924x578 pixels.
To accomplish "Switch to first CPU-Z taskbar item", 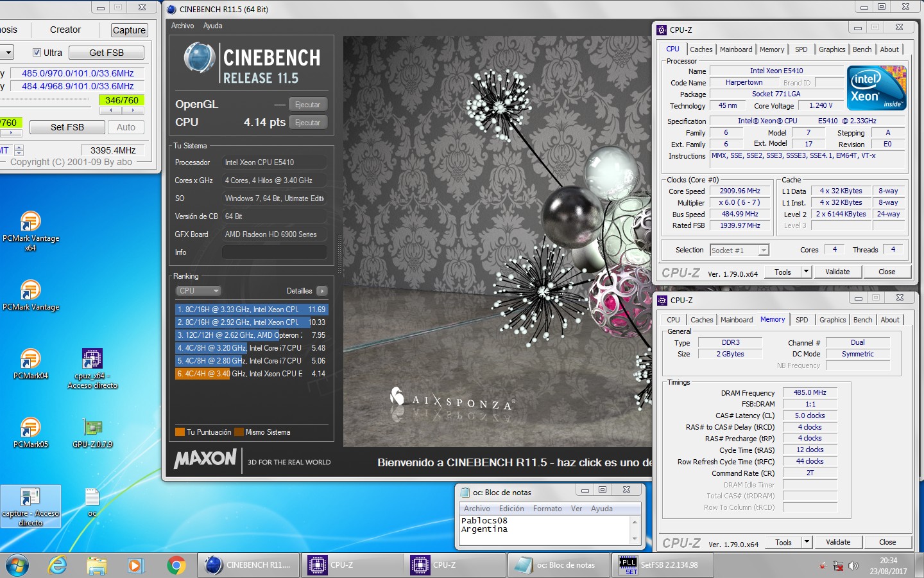I will click(351, 565).
